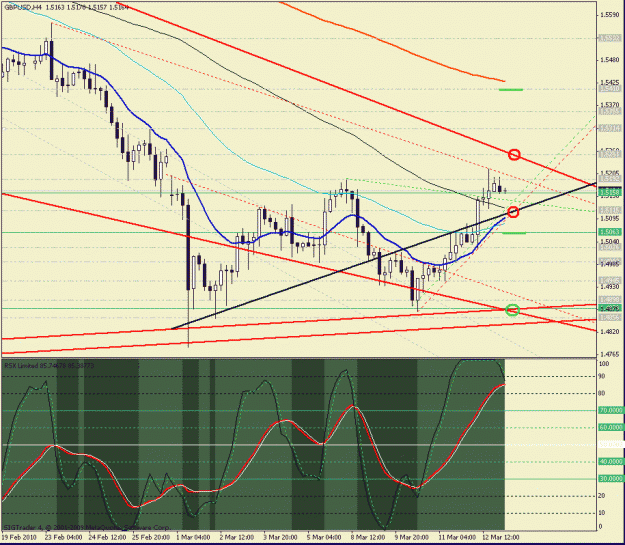Screen dimensions: 625x545
Task: Select the middle red circle on black trendline
Action: [x=513, y=212]
